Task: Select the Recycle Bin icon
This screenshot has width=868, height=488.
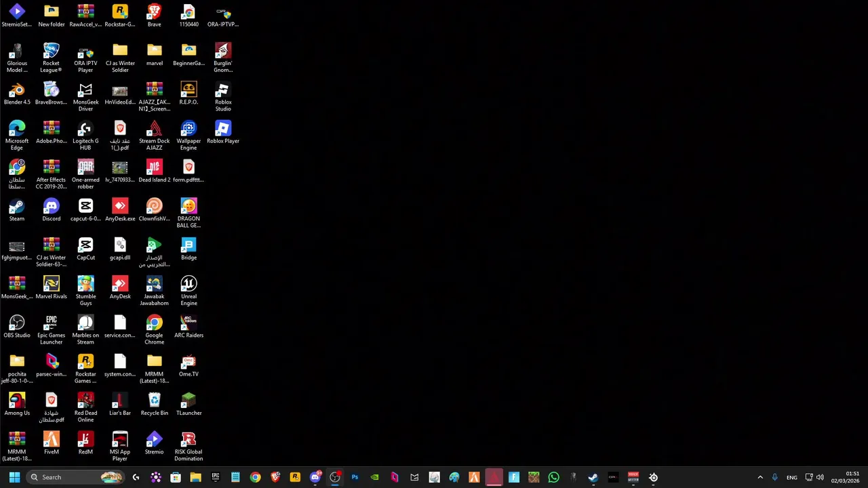Action: coord(154,405)
